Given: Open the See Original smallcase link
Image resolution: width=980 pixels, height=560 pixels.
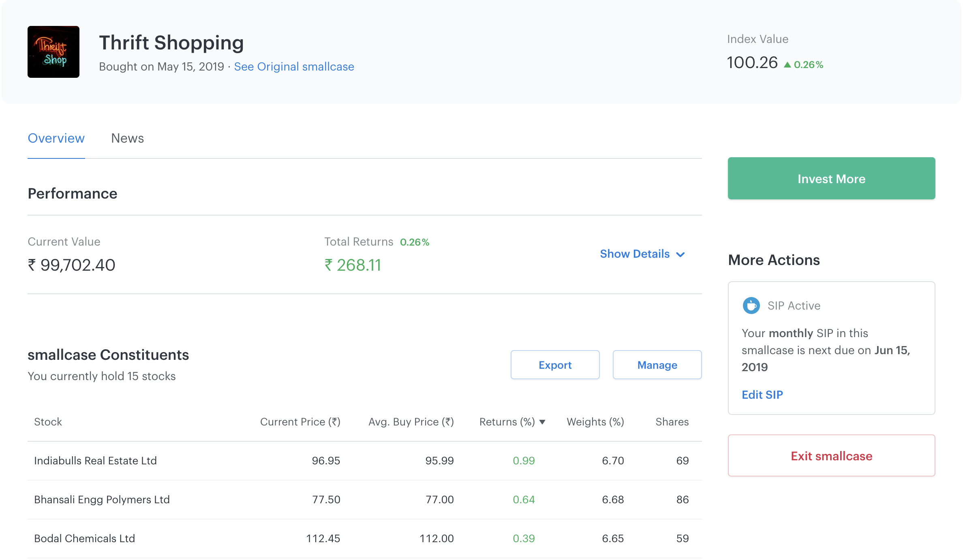Looking at the screenshot, I should pos(294,66).
